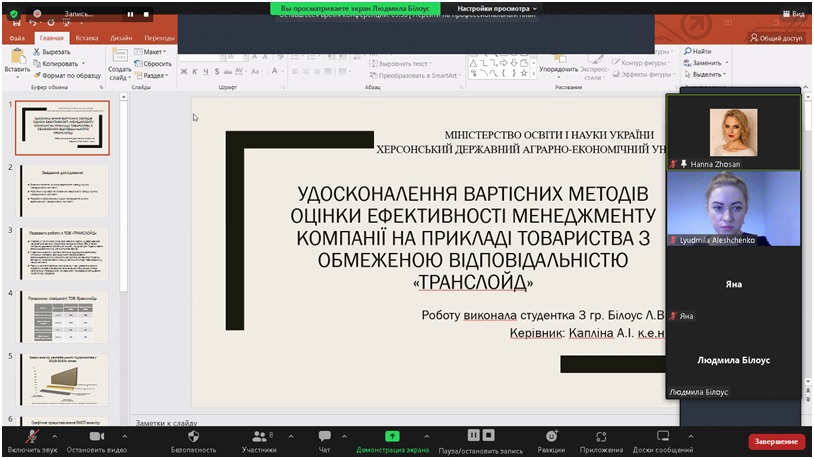Open Настройки просмотра view options dropdown

tap(497, 8)
